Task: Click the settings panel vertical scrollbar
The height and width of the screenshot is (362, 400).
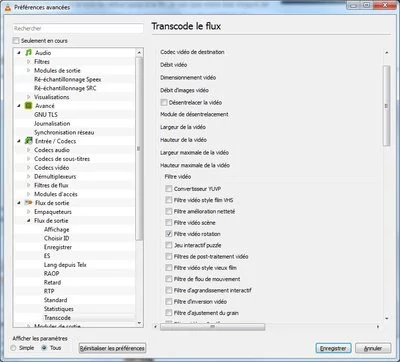Action: [x=386, y=105]
